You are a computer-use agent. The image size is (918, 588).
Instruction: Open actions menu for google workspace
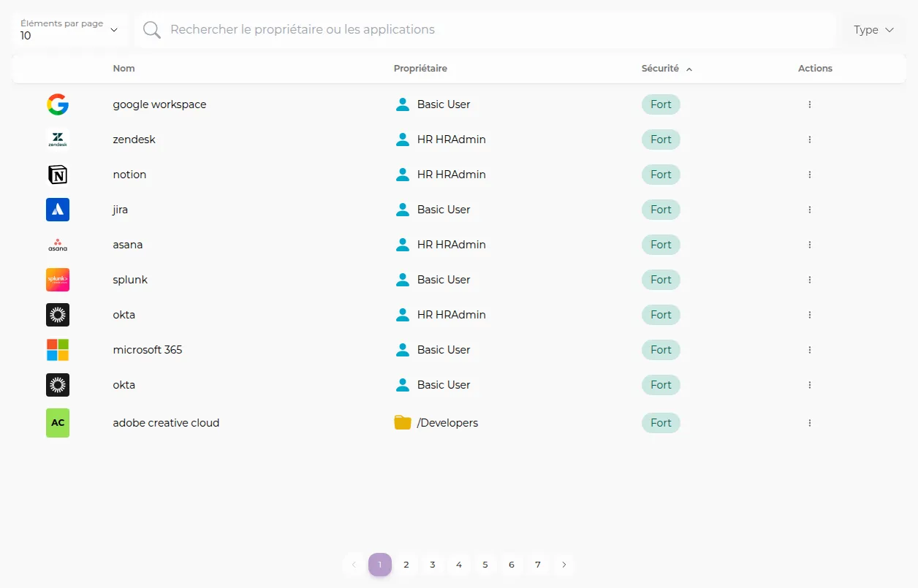810,104
